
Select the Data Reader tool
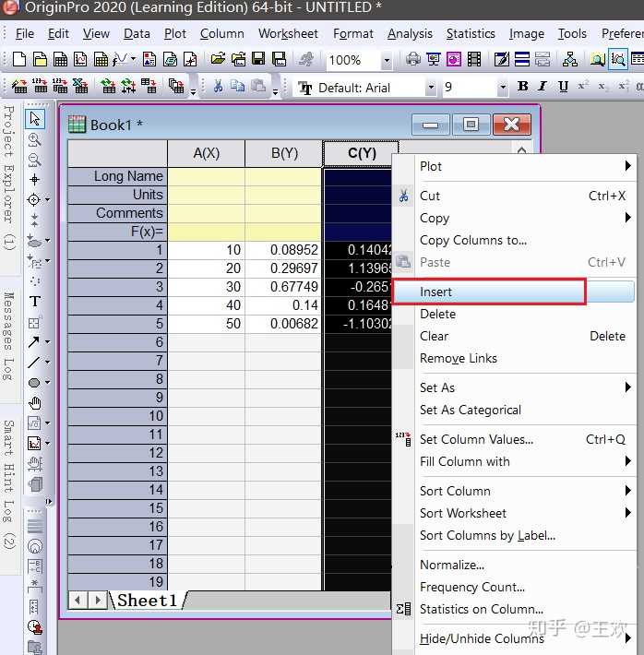click(34, 199)
